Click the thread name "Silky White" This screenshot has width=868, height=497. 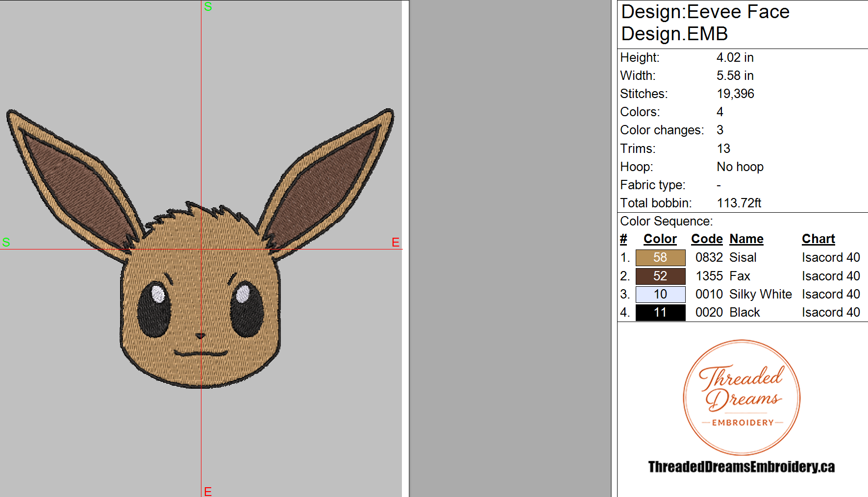click(761, 294)
